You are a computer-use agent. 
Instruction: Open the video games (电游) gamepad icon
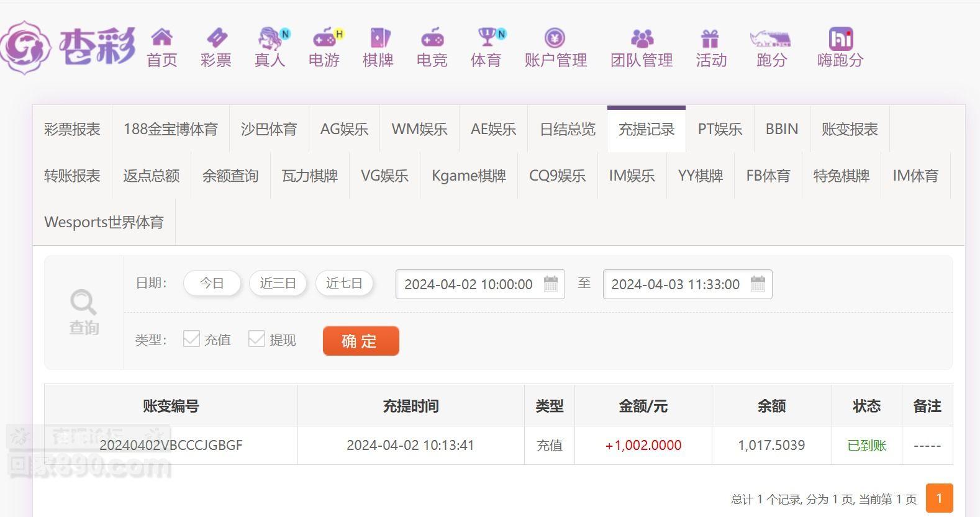point(324,38)
